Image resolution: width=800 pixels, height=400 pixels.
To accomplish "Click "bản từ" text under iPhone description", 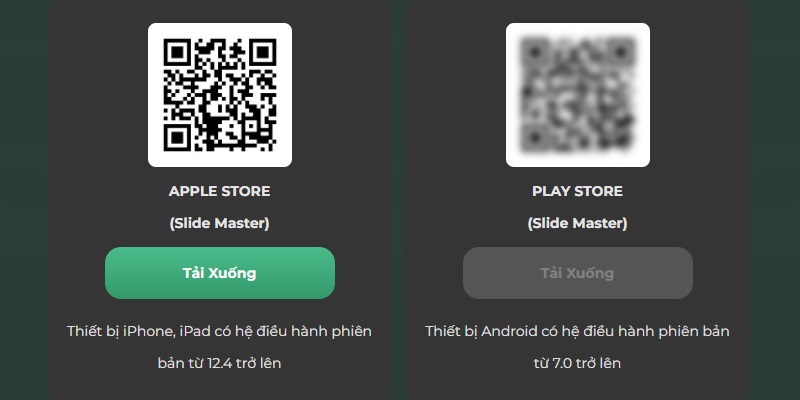I will pyautogui.click(x=181, y=363).
